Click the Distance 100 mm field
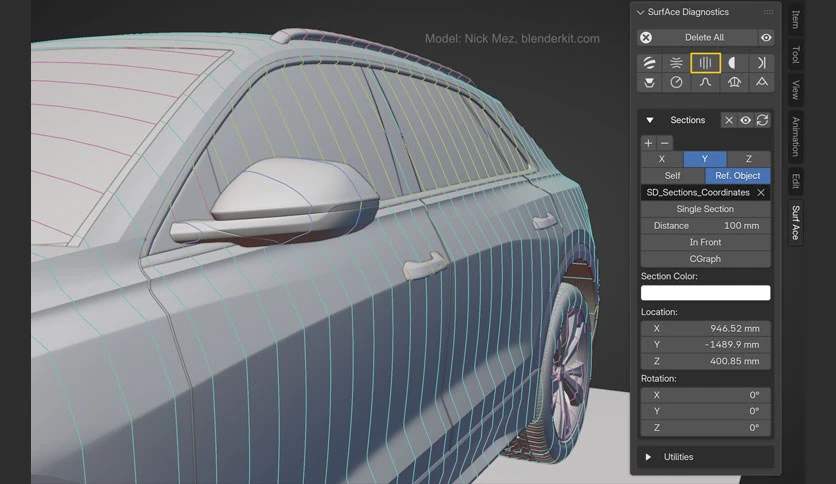The width and height of the screenshot is (836, 484). click(705, 225)
